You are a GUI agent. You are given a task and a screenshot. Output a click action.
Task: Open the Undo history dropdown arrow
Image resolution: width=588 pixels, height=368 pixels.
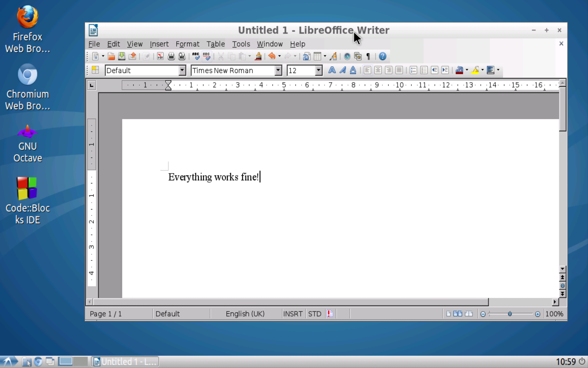[x=279, y=56]
